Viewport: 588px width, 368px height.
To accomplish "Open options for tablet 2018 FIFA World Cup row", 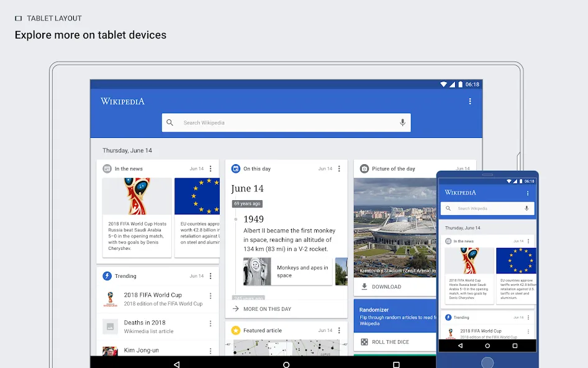I will pyautogui.click(x=210, y=296).
